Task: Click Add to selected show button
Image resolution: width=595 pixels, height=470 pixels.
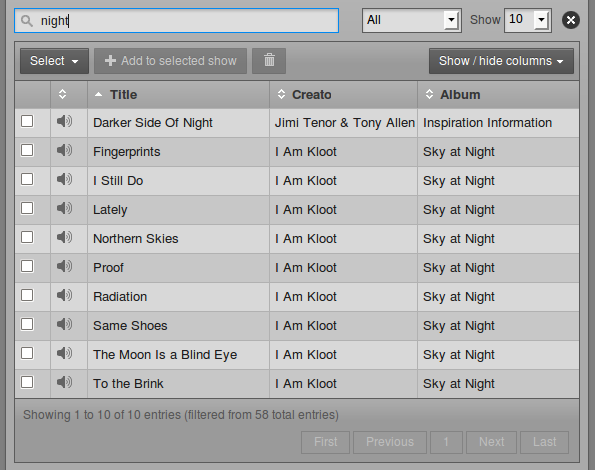Action: coord(170,61)
